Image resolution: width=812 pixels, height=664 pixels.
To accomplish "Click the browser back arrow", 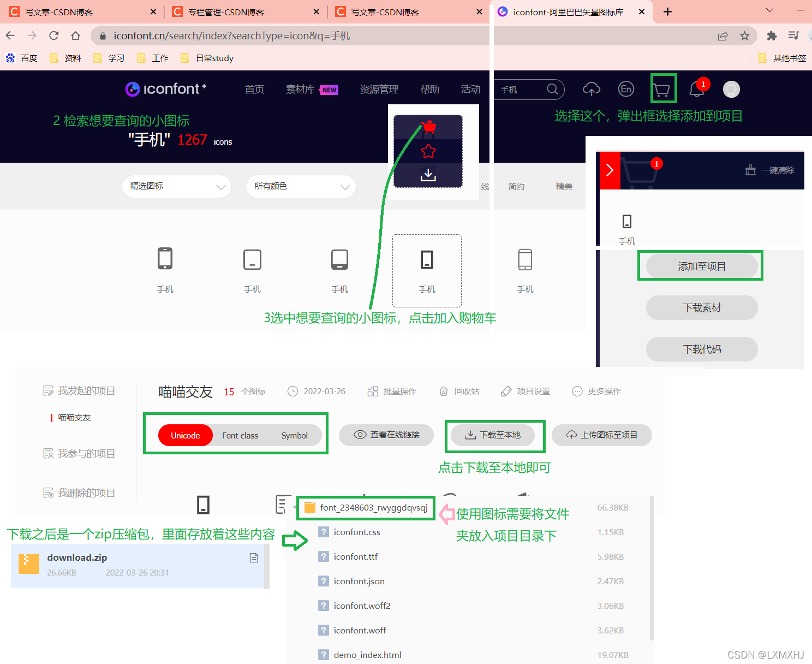I will coord(10,35).
